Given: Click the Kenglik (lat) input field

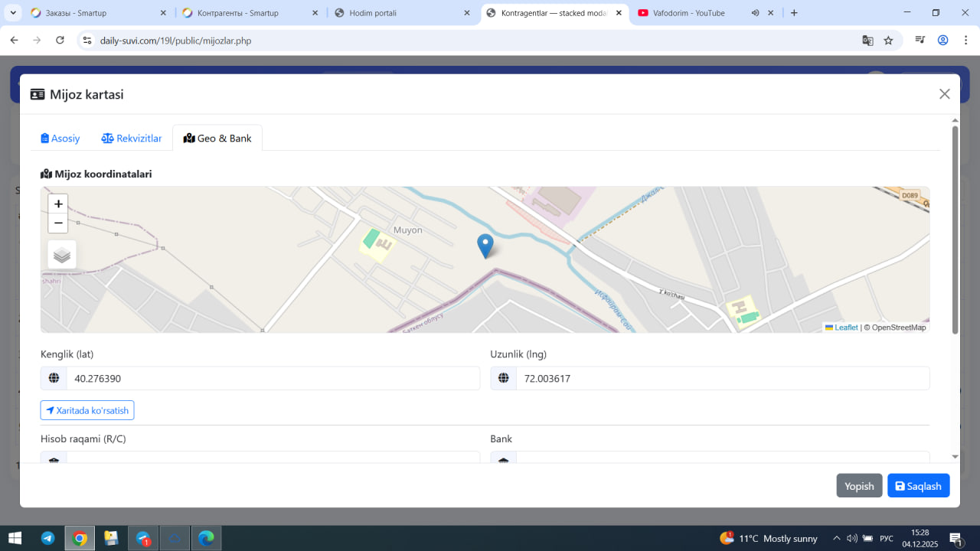Looking at the screenshot, I should tap(273, 378).
